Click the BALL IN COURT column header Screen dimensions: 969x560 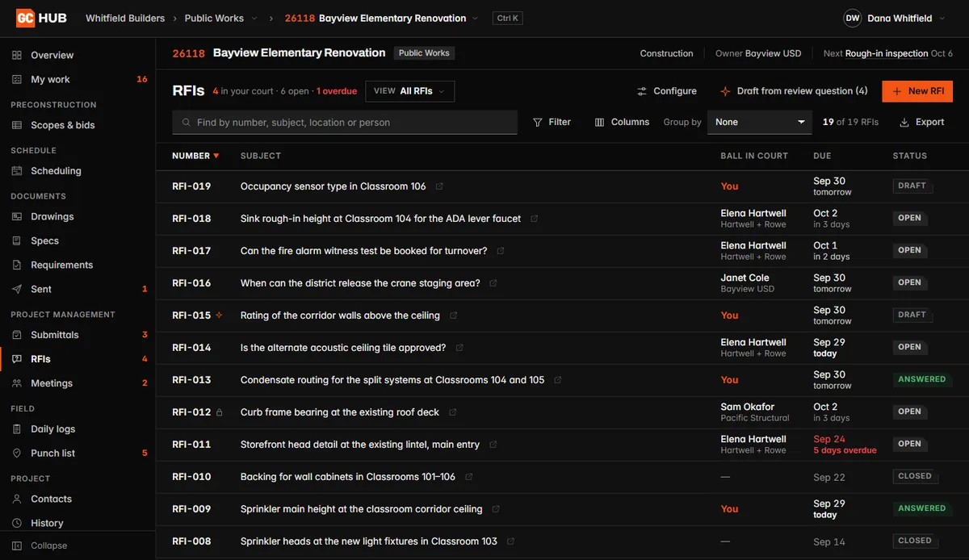(754, 156)
